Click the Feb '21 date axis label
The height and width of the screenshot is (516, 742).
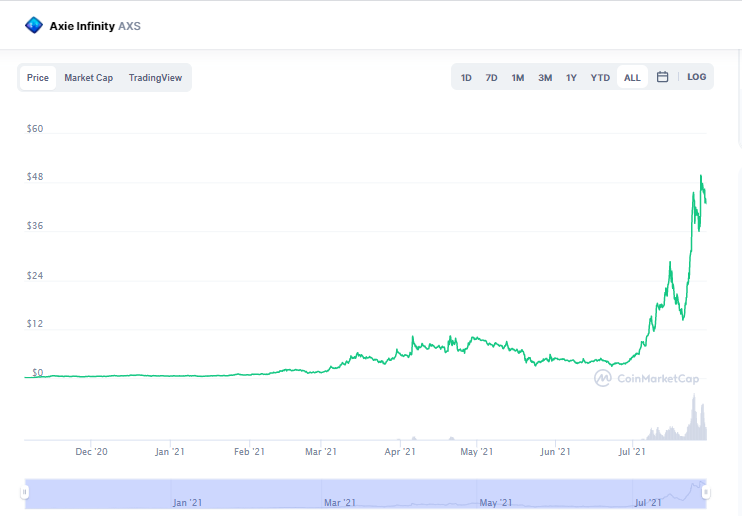click(x=249, y=452)
